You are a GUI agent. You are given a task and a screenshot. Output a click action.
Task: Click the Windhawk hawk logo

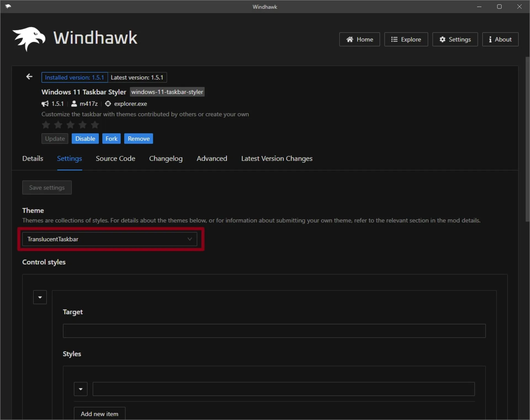[x=29, y=39]
